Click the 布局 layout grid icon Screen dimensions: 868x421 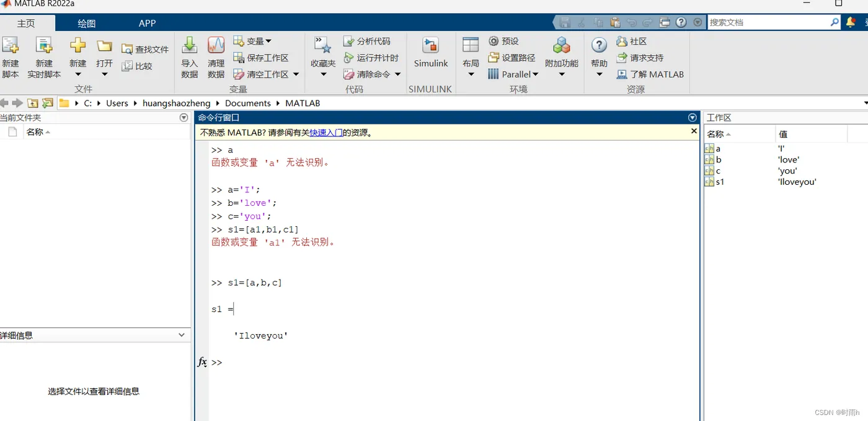471,45
